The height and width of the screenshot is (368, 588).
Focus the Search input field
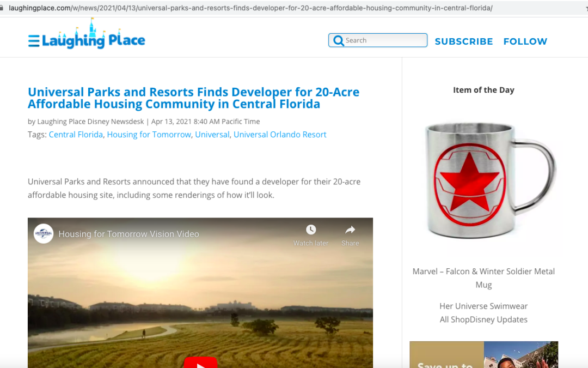378,40
